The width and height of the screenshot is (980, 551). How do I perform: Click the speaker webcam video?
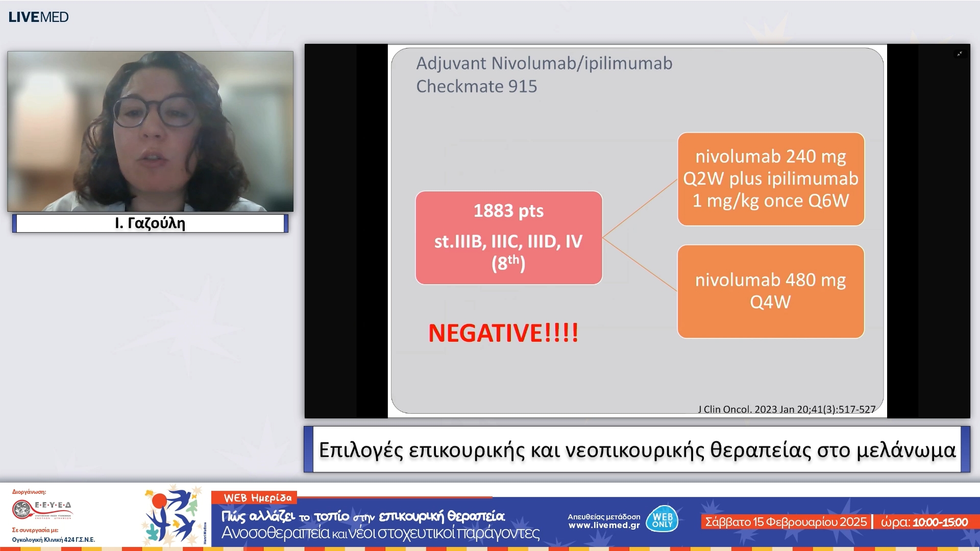[151, 131]
